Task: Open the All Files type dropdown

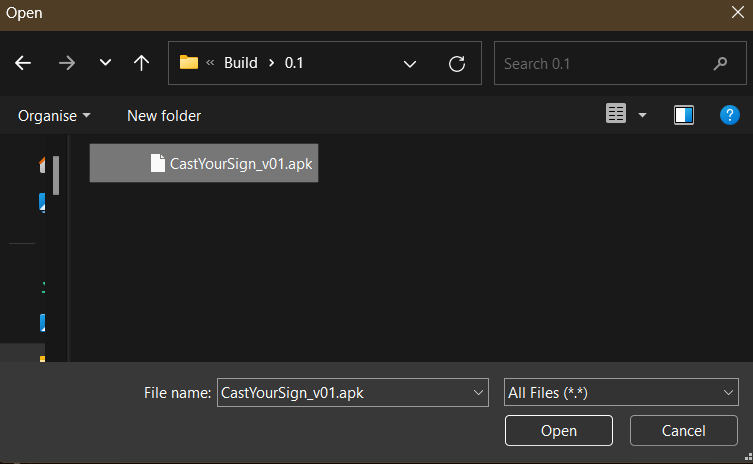Action: tap(621, 393)
